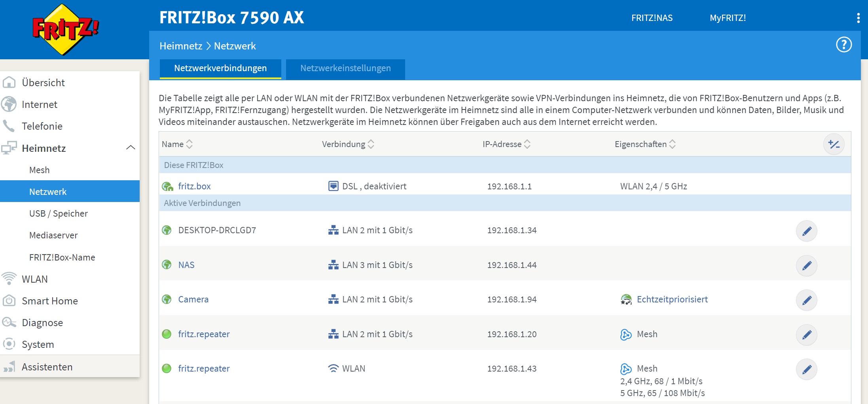The image size is (868, 404).
Task: Open the Camera device link
Action: tap(193, 299)
